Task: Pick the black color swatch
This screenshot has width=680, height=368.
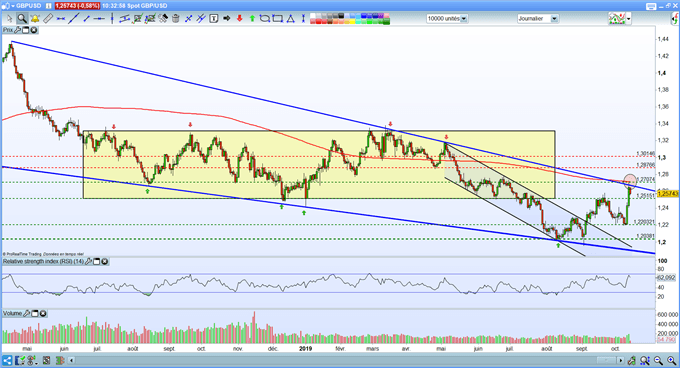Action: coord(342,16)
